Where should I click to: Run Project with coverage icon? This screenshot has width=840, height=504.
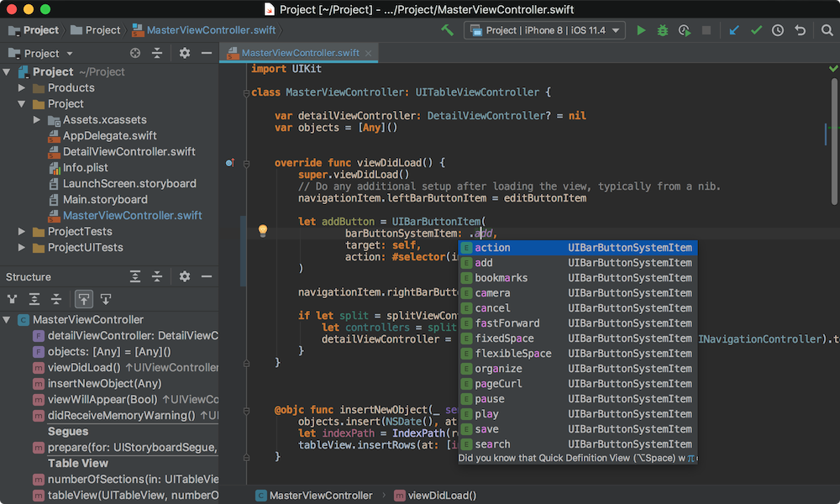tap(684, 30)
